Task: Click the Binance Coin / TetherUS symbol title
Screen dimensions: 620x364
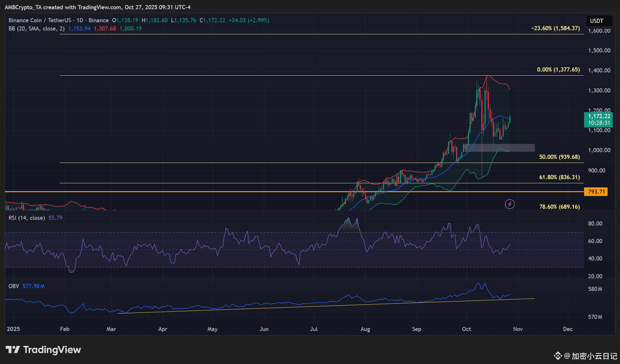Action: [39, 20]
